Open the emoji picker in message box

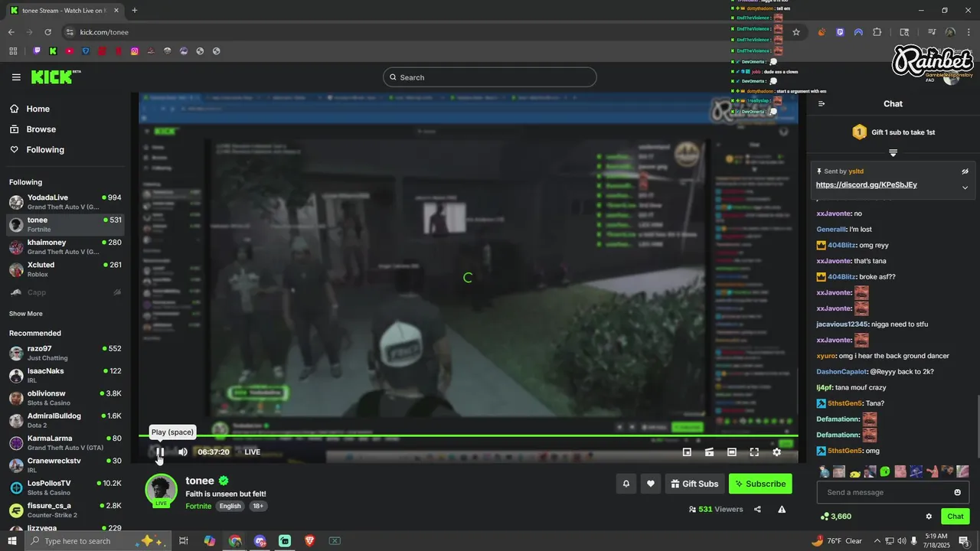(x=957, y=492)
